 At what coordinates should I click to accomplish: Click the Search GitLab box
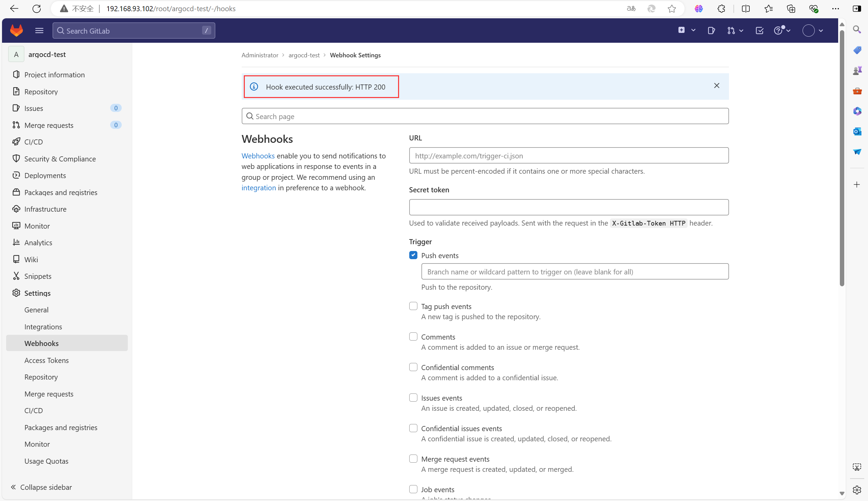tap(134, 31)
